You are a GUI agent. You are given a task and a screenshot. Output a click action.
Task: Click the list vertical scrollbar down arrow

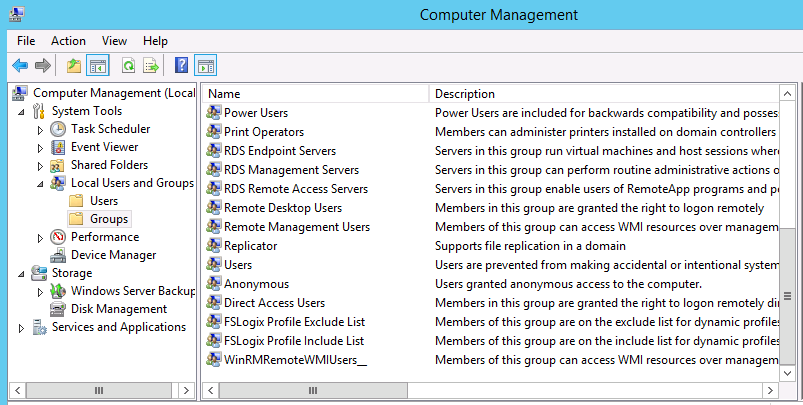(x=787, y=373)
